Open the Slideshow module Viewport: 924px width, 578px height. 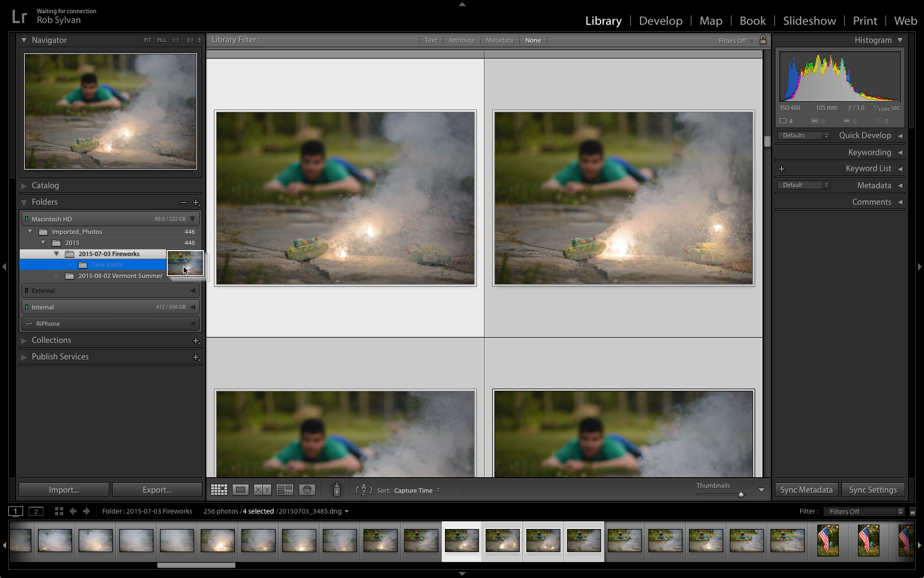pos(809,21)
